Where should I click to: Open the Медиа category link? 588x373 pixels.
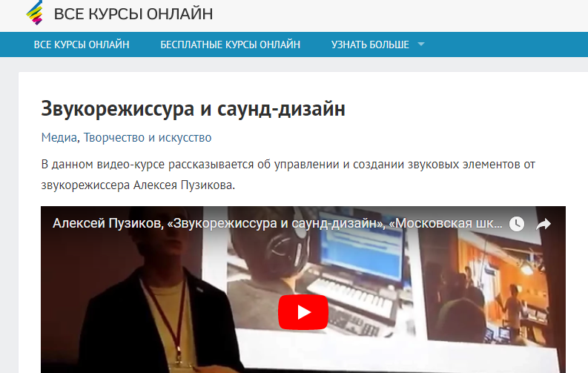tap(59, 138)
